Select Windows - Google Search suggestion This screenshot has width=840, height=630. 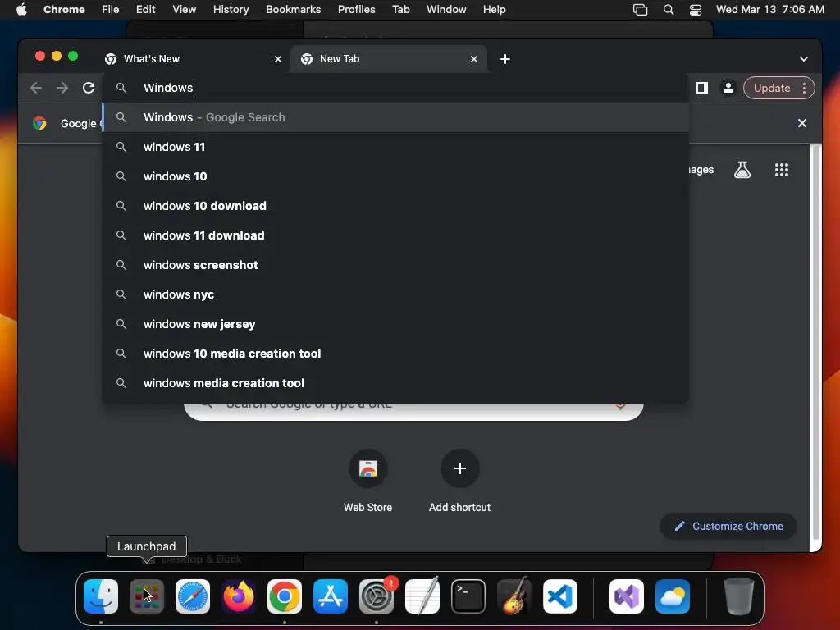pyautogui.click(x=395, y=117)
